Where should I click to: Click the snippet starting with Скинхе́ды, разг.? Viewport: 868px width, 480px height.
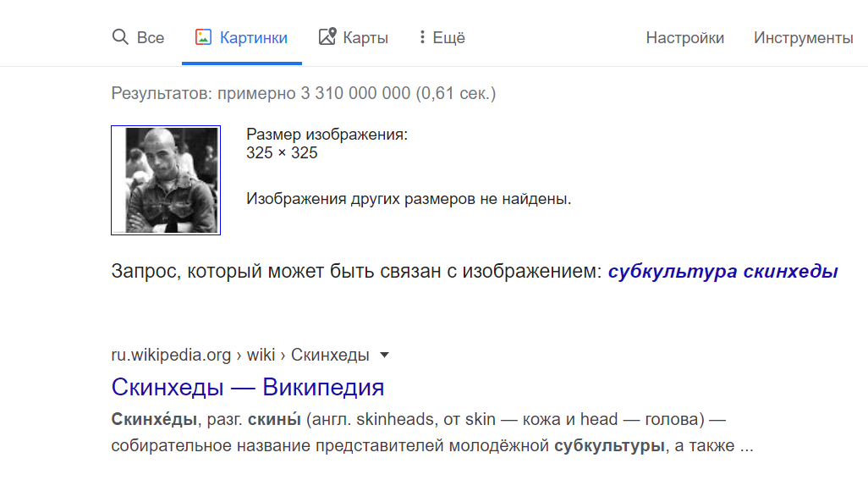(x=432, y=433)
